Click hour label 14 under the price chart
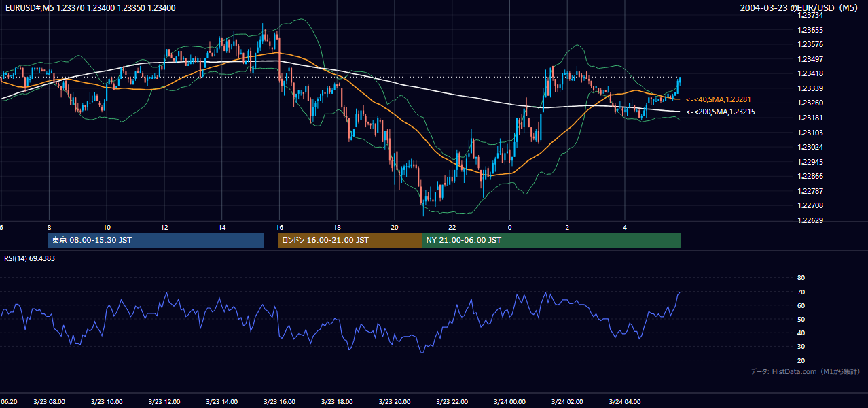This screenshot has width=868, height=408. (222, 227)
